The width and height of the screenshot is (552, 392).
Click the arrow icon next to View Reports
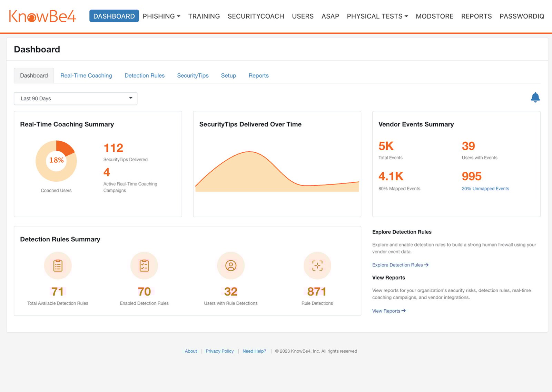404,311
